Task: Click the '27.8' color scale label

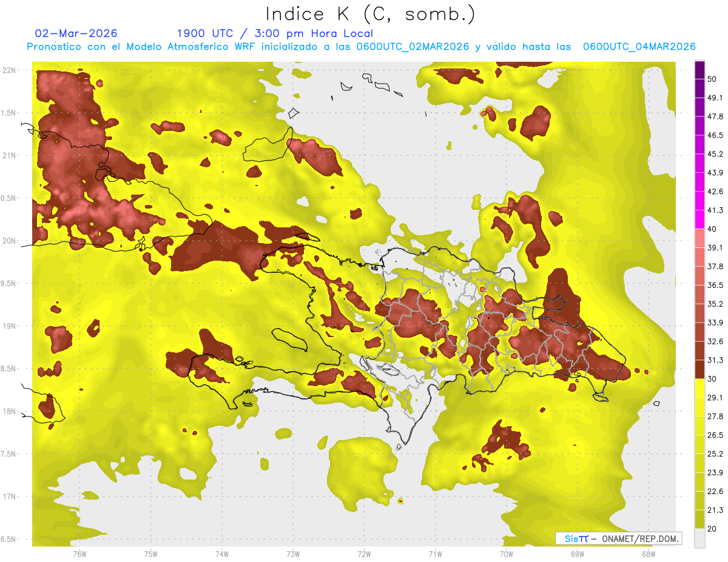Action: click(x=715, y=416)
